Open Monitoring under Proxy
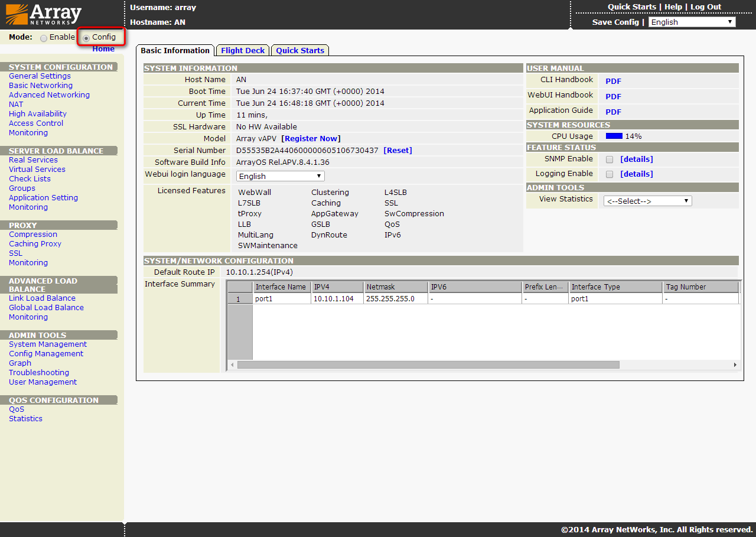Screen dimensions: 756x537 click(28, 263)
